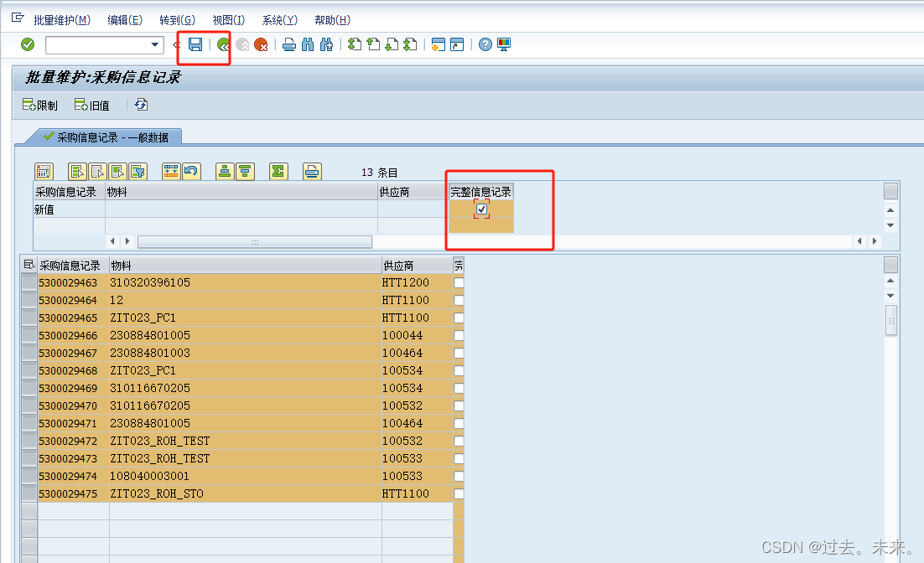Tick checkbox for record 5300029475
924x563 pixels.
pos(459,493)
